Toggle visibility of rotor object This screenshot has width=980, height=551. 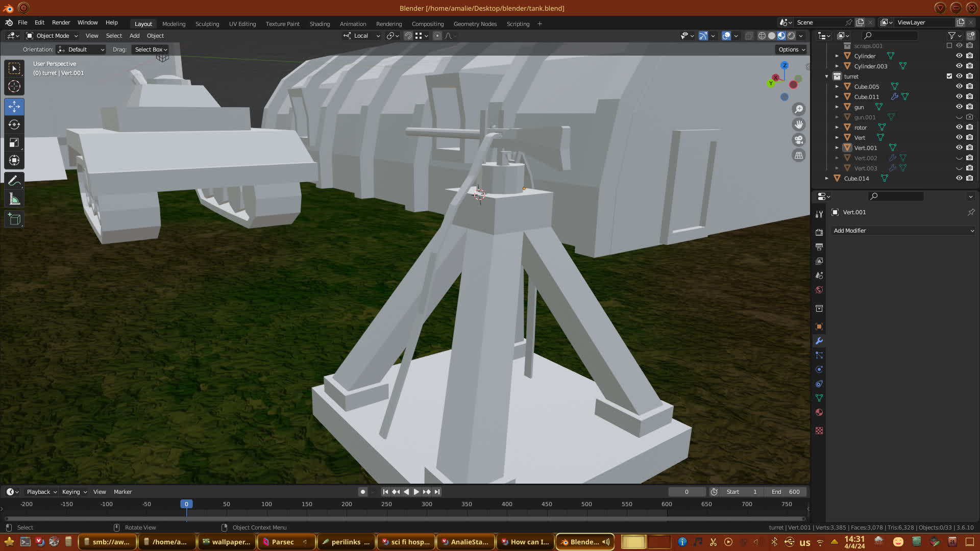pos(959,127)
